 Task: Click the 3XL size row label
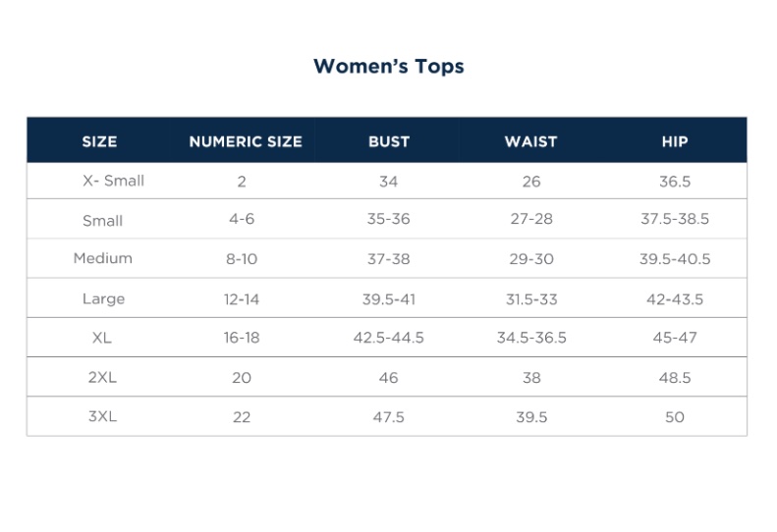click(x=102, y=416)
